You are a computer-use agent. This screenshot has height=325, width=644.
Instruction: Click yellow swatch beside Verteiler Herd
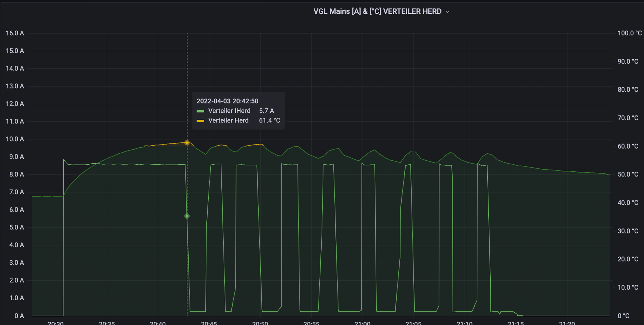pos(200,121)
